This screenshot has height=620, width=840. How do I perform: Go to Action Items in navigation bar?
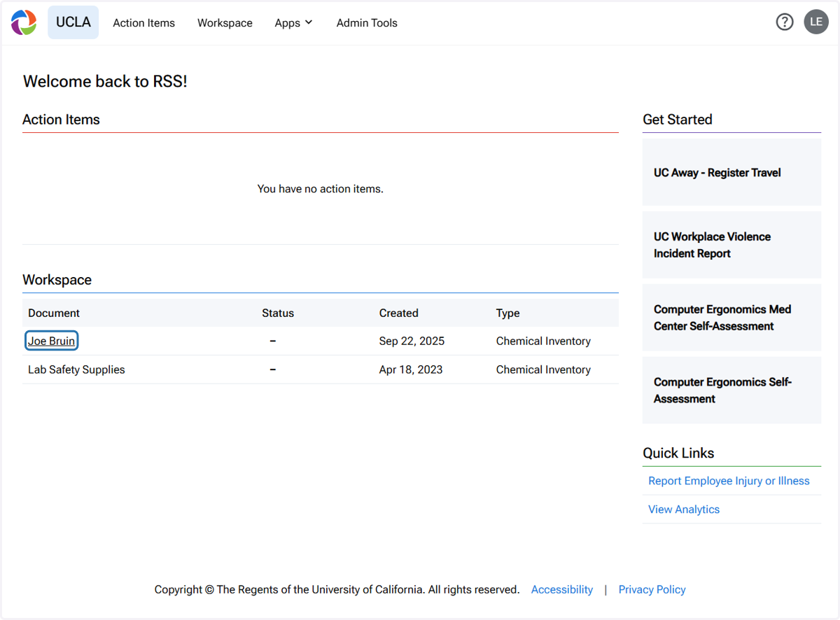[x=144, y=23]
